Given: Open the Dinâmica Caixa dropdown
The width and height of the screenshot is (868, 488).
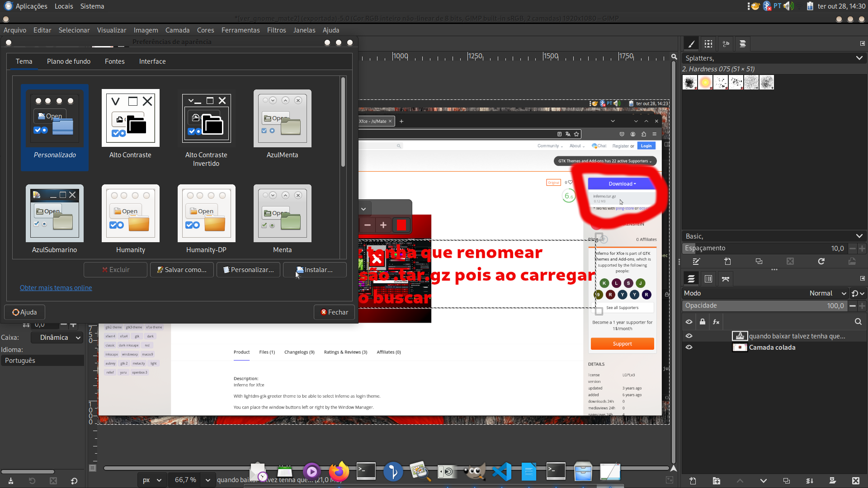Looking at the screenshot, I should (57, 338).
